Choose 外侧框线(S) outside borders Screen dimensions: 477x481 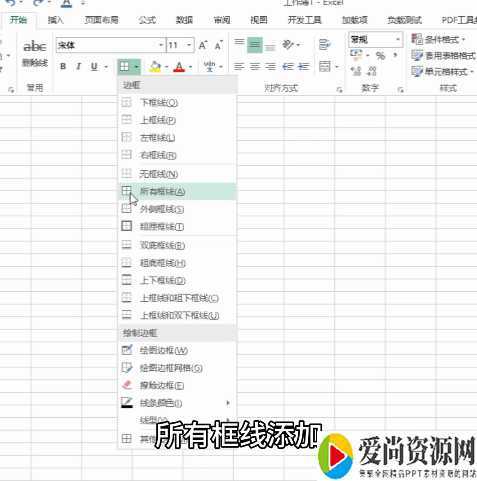pyautogui.click(x=177, y=209)
